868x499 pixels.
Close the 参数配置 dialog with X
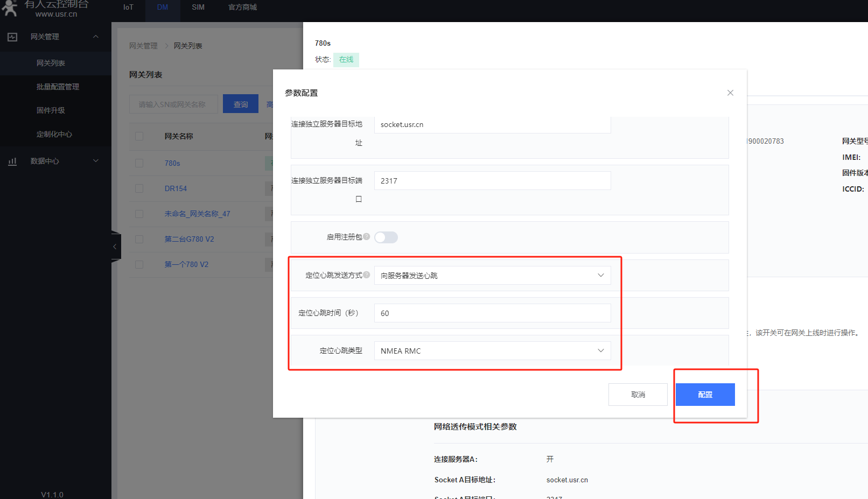(730, 93)
